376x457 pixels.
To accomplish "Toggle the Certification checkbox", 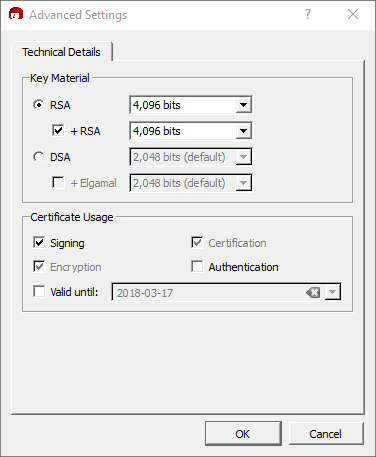I will tap(197, 242).
